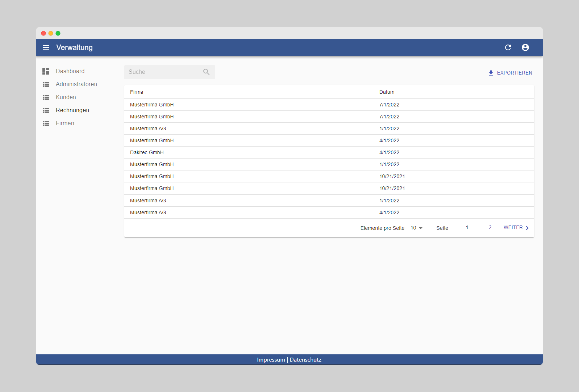Open the Kunden section
This screenshot has height=392, width=579.
(x=66, y=97)
